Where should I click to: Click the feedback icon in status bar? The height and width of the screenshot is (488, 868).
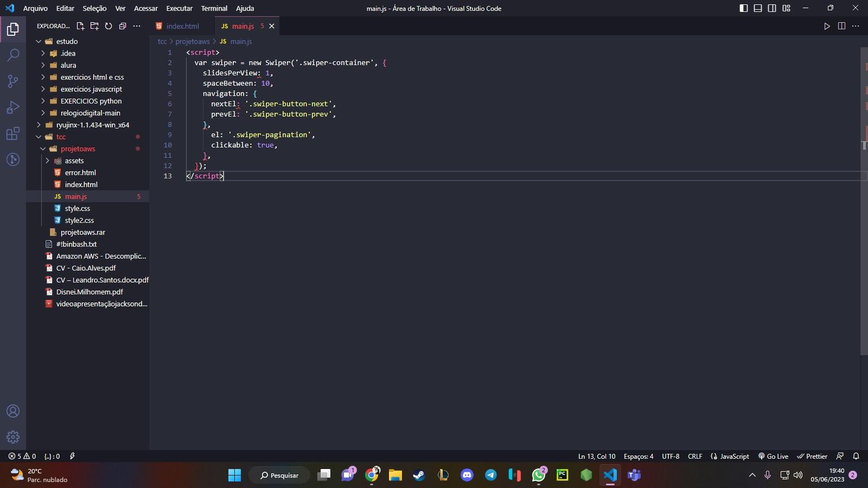click(840, 456)
